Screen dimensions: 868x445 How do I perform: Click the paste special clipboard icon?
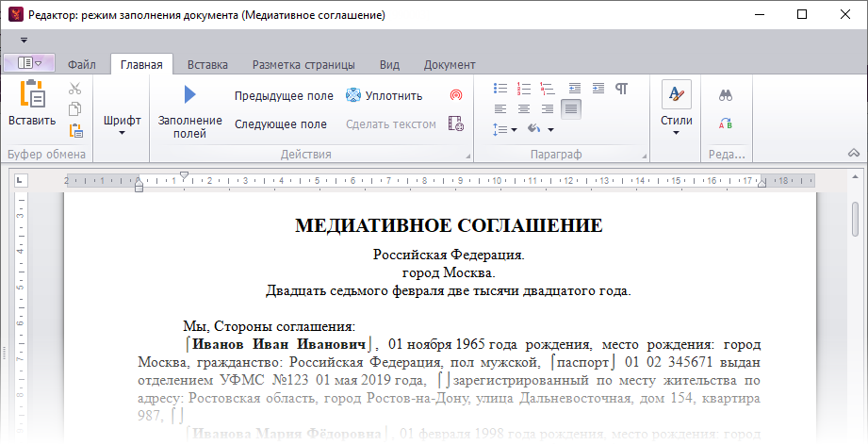[75, 131]
